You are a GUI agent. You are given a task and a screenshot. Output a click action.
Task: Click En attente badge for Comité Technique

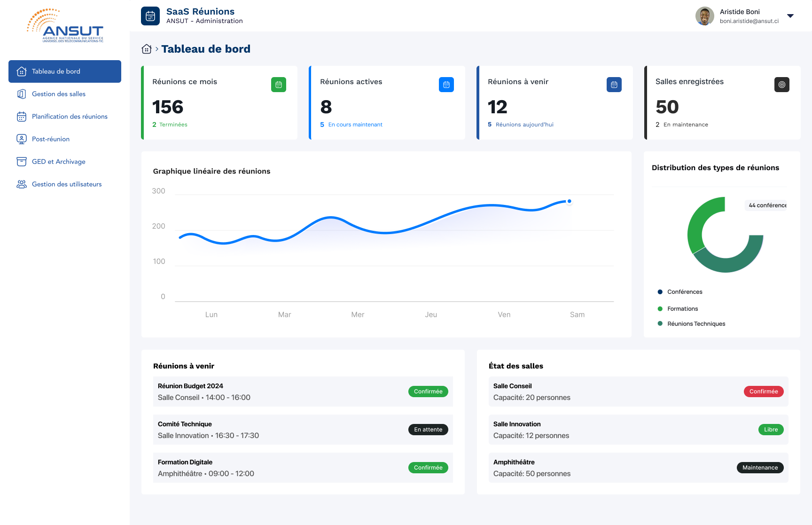pos(428,430)
